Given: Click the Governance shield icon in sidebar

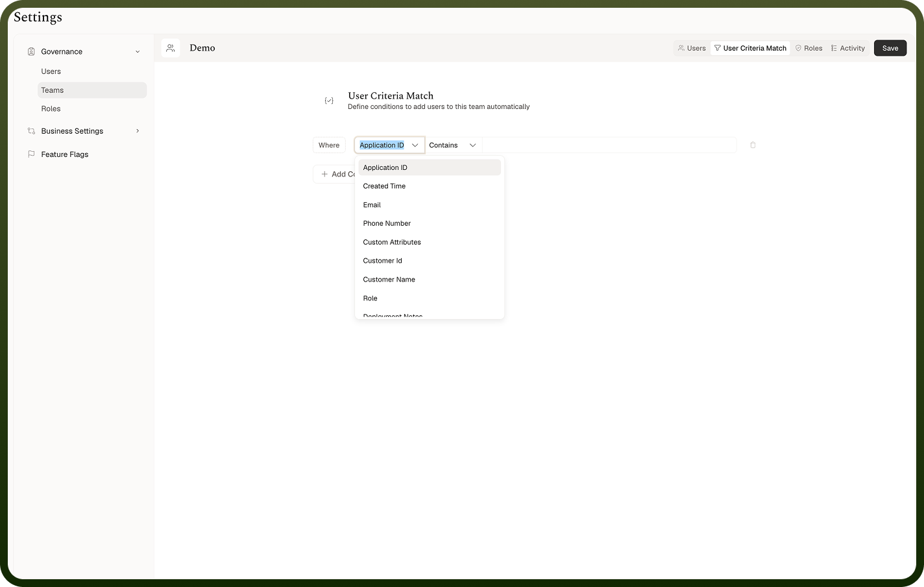Looking at the screenshot, I should (31, 51).
